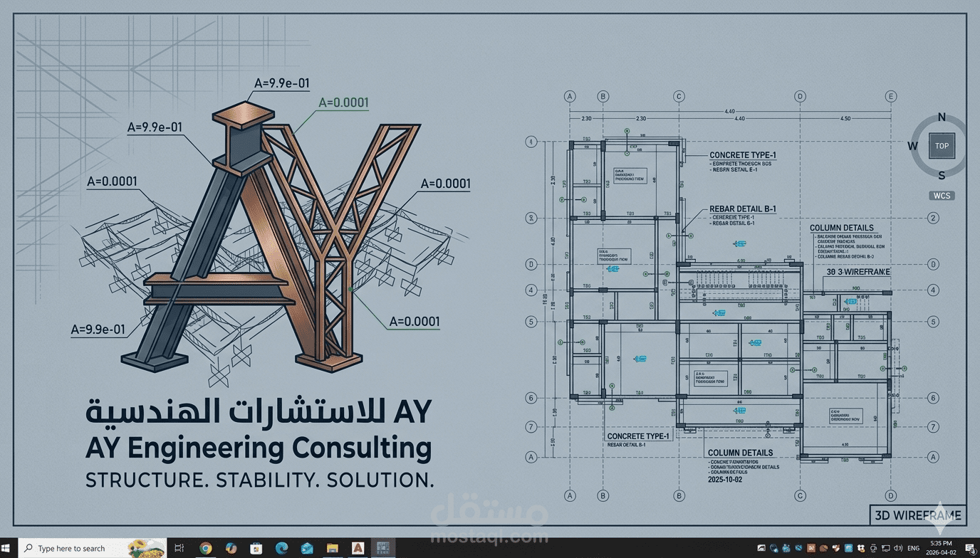
Task: Open Microsoft Store from the taskbar
Action: [256, 548]
